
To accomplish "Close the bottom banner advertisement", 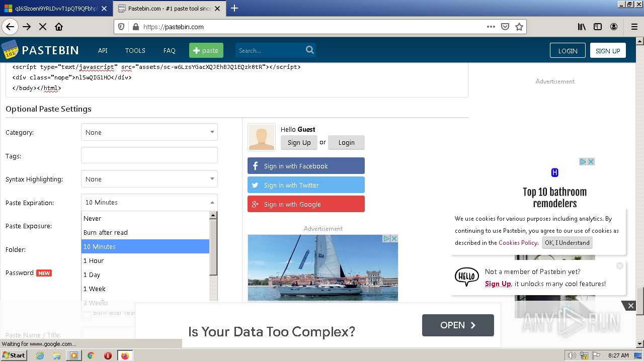I will (x=630, y=306).
